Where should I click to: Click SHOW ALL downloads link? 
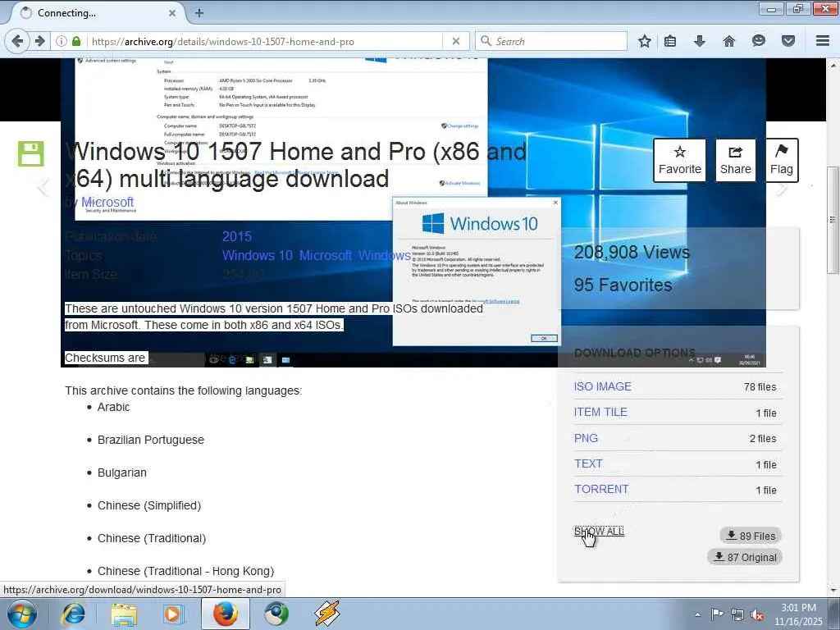pos(599,532)
